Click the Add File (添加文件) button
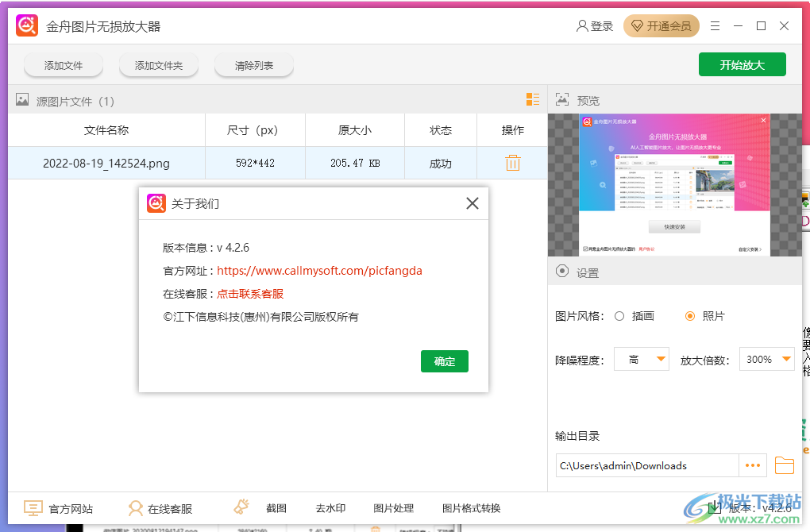810x532 pixels. click(64, 66)
